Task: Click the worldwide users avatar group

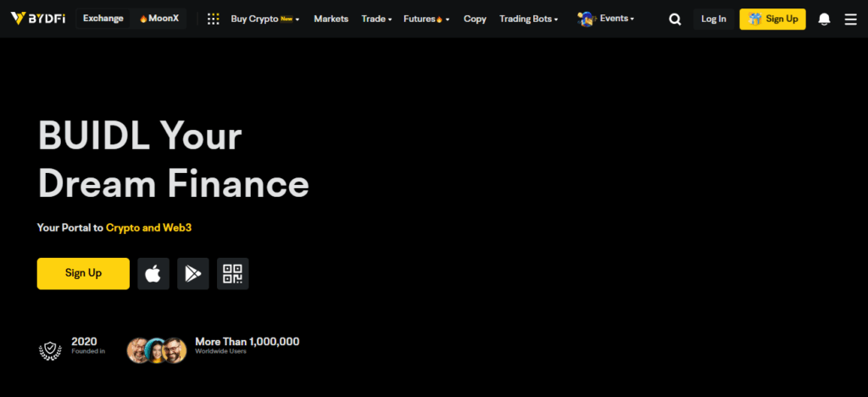Action: [x=157, y=349]
